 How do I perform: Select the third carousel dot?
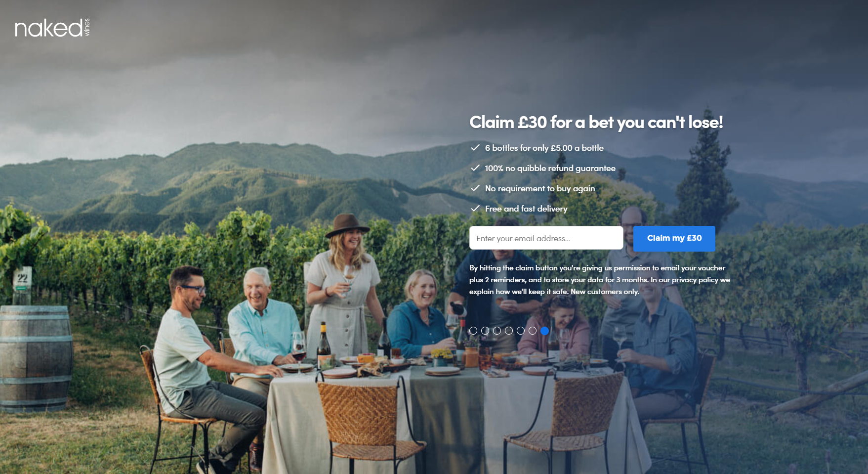click(497, 331)
